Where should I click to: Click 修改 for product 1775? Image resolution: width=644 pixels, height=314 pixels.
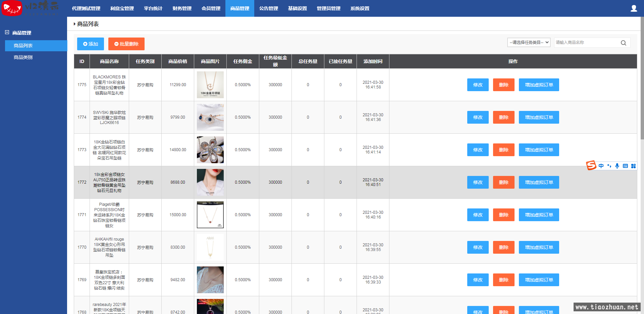[x=478, y=85]
